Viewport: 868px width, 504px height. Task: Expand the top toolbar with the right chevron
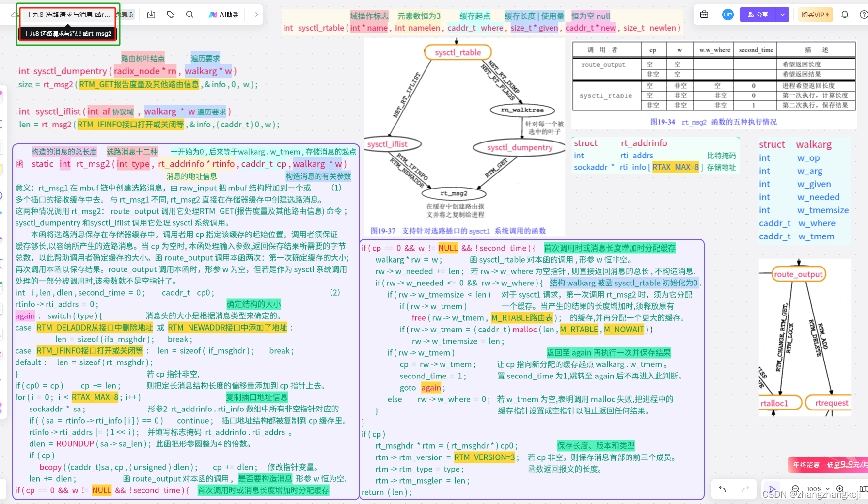pos(256,15)
